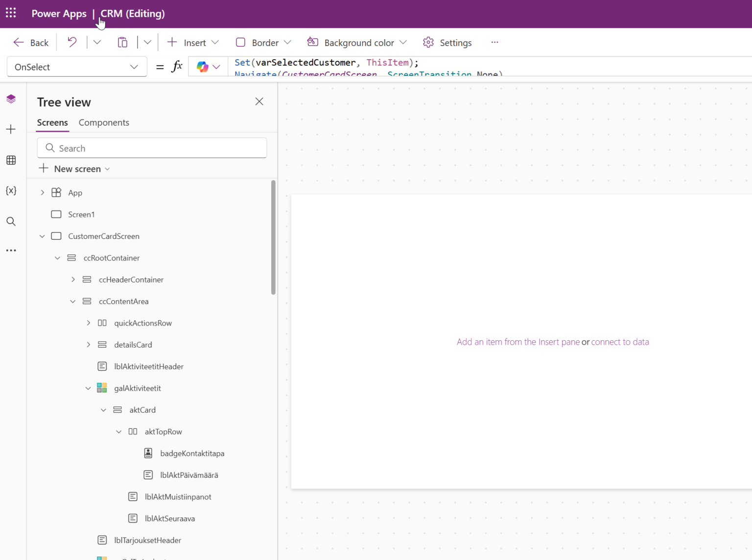
Task: Click the New screen button
Action: tap(74, 168)
